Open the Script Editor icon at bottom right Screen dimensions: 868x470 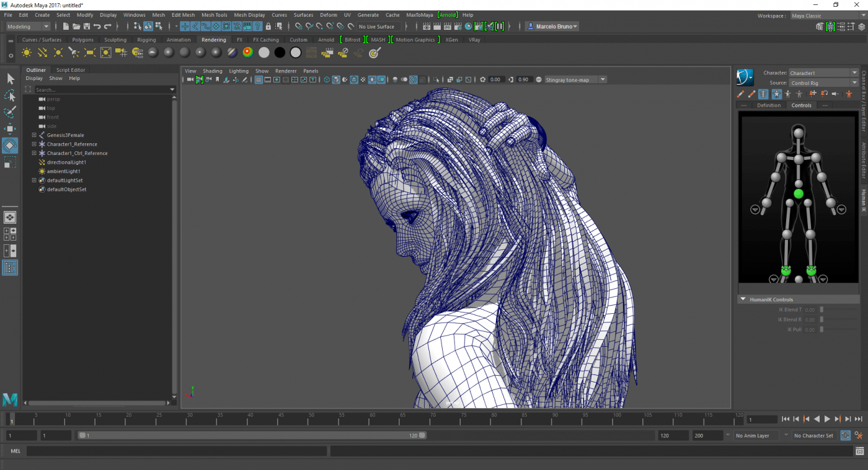coord(859,451)
